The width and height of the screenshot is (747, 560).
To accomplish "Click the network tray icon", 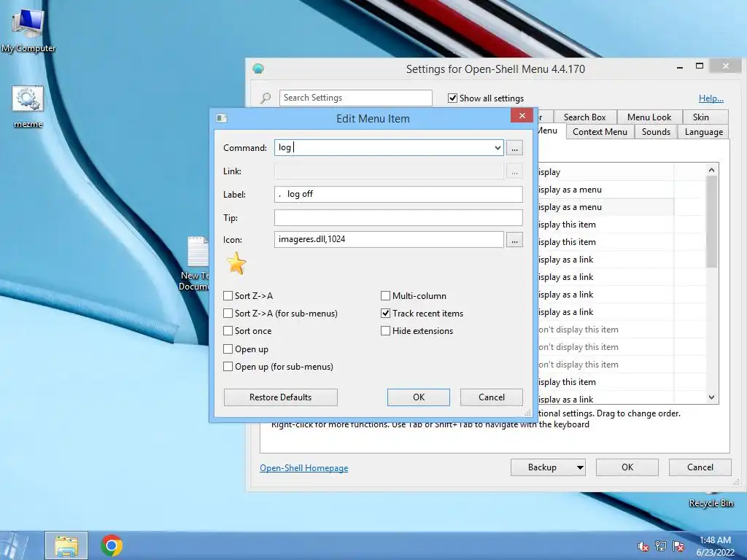I will point(661,546).
